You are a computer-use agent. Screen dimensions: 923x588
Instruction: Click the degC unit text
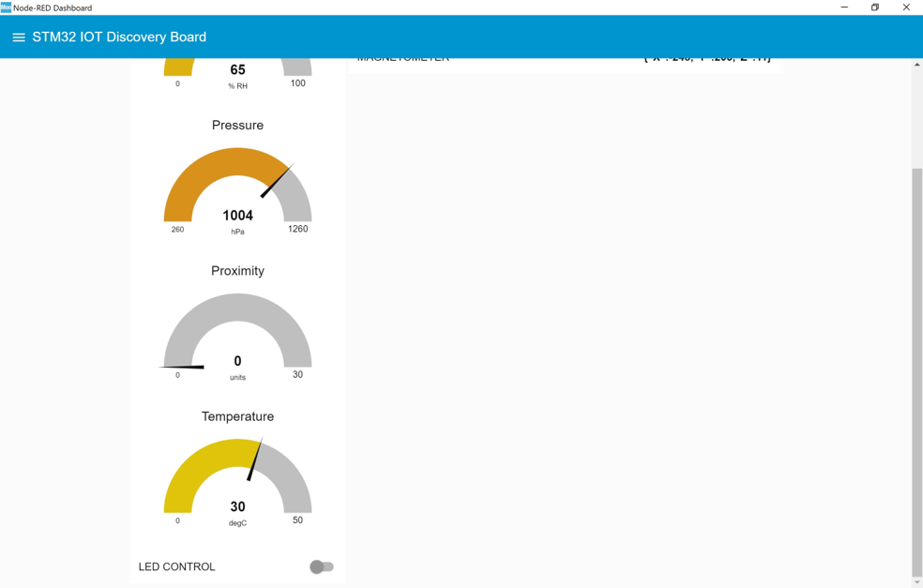click(x=238, y=523)
